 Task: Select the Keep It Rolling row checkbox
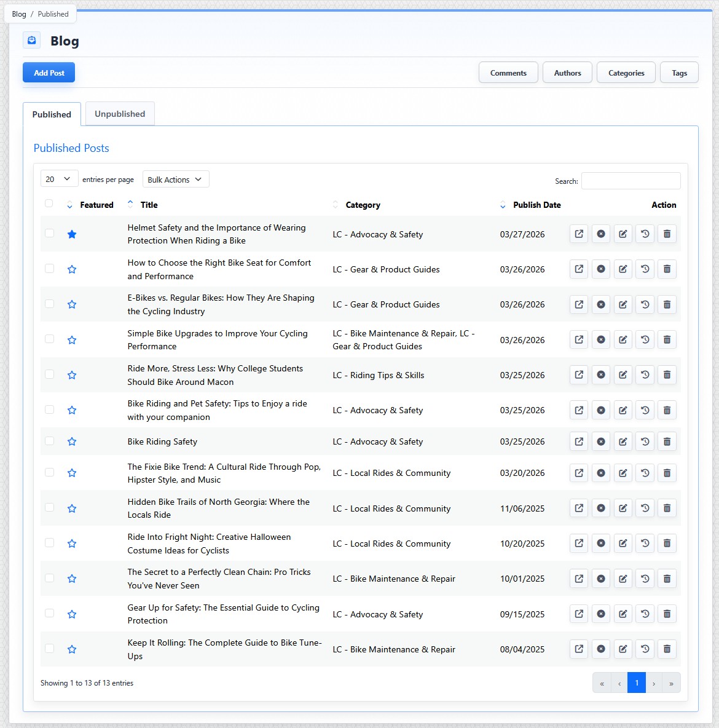(x=49, y=648)
